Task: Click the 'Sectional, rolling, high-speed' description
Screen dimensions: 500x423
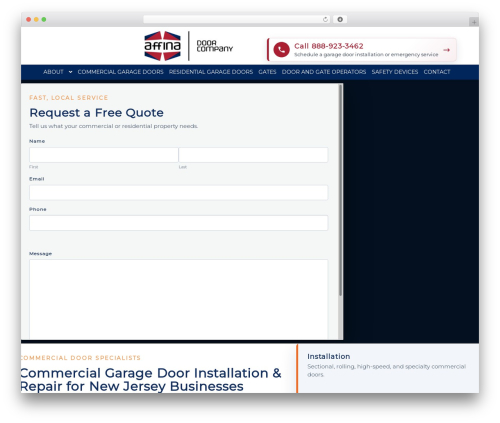Action: 386,370
